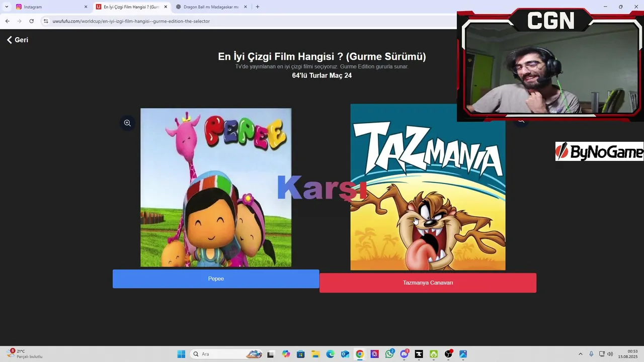View site information icon in address bar
The width and height of the screenshot is (644, 362).
tap(46, 21)
